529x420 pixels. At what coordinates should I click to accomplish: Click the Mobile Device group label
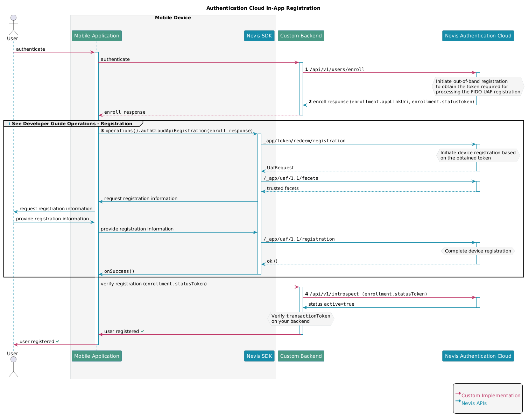[x=173, y=18]
